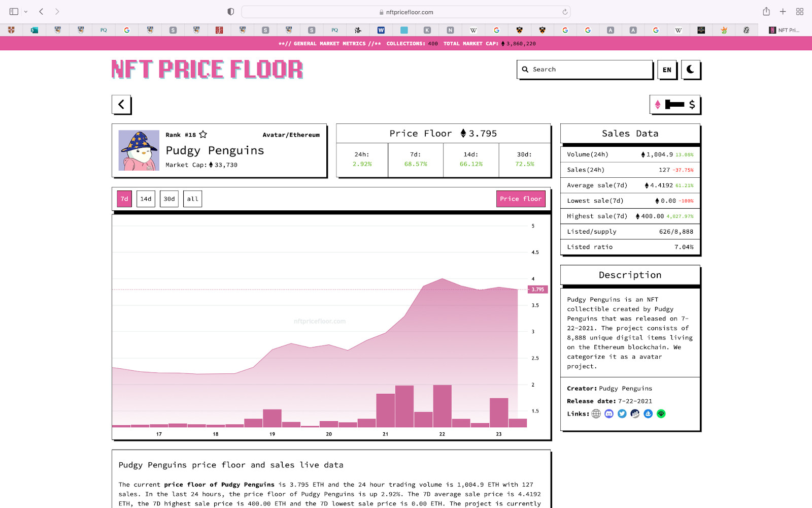Click the Rank #18 label
The image size is (812, 508).
click(181, 135)
